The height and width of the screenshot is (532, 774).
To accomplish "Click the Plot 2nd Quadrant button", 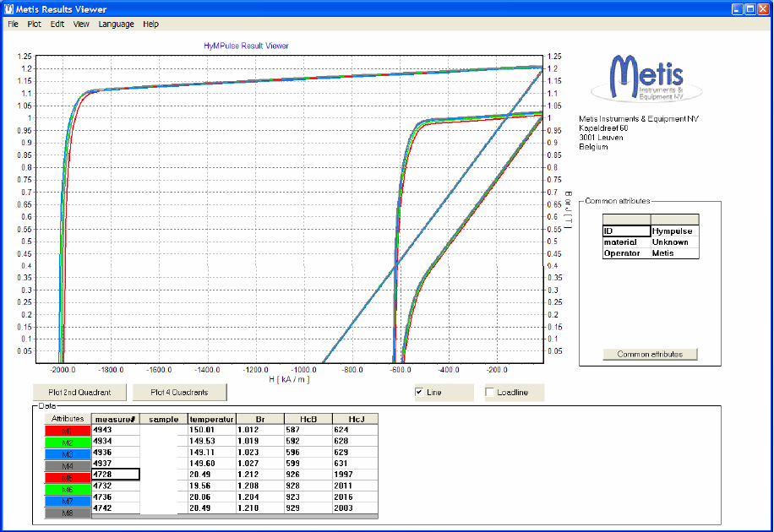I will (x=79, y=393).
